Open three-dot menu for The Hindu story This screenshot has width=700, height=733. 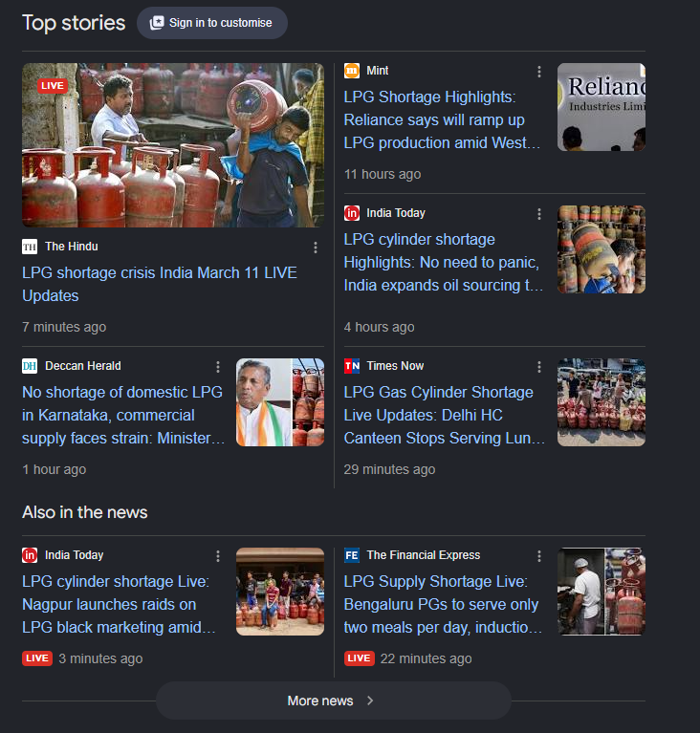316,248
